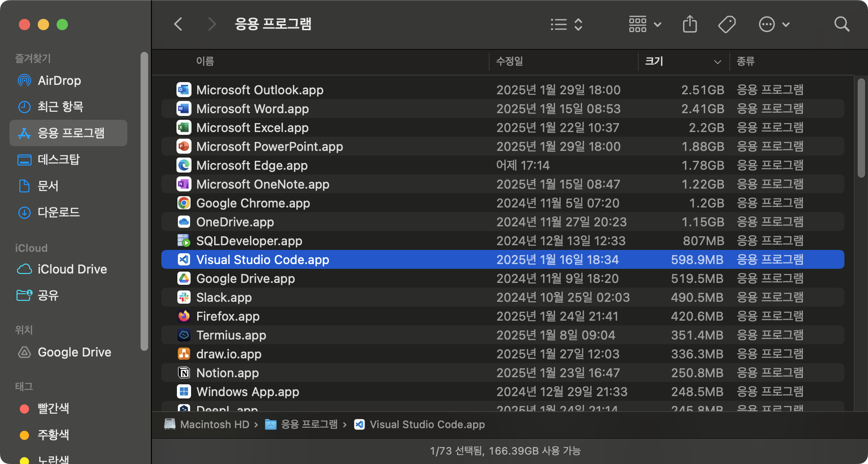Click the Microsoft Edge app icon
868x464 pixels.
pos(184,165)
